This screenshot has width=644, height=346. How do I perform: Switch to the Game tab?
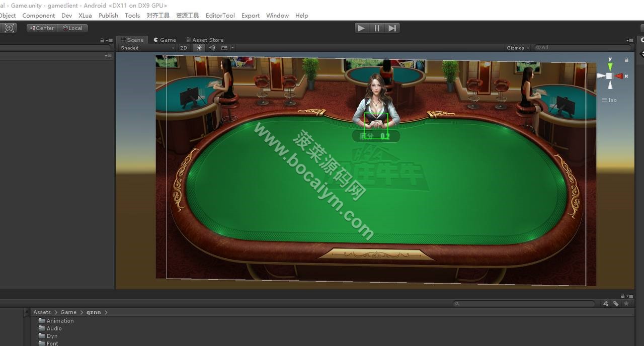[x=165, y=40]
